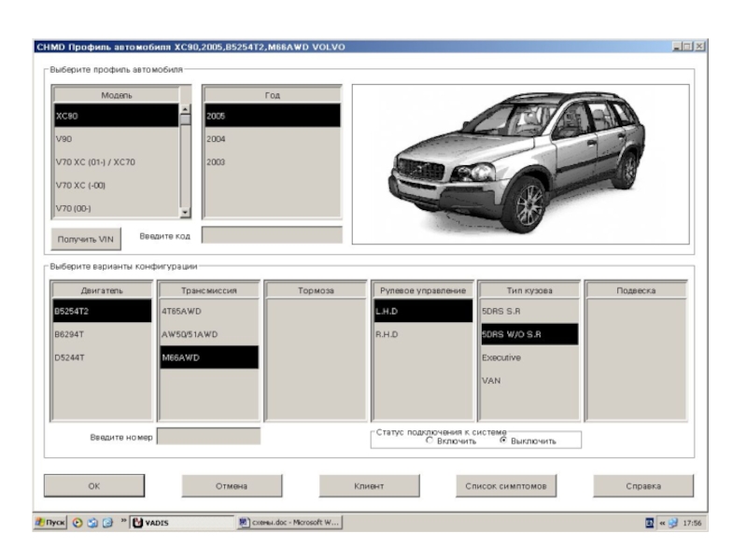The height and width of the screenshot is (560, 747).
Task: Click the OK button
Action: coord(94,485)
